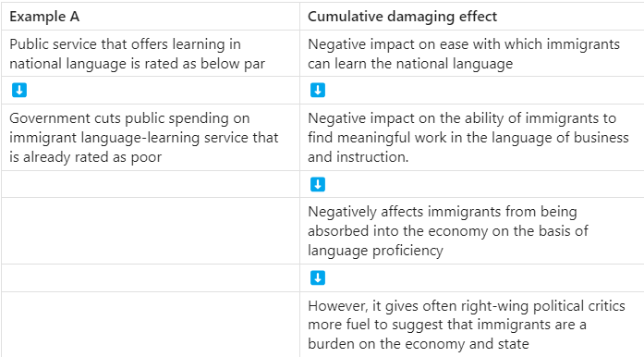This screenshot has width=644, height=357.
Task: Click 'Negatively affects immigrants' cell
Action: [472, 230]
